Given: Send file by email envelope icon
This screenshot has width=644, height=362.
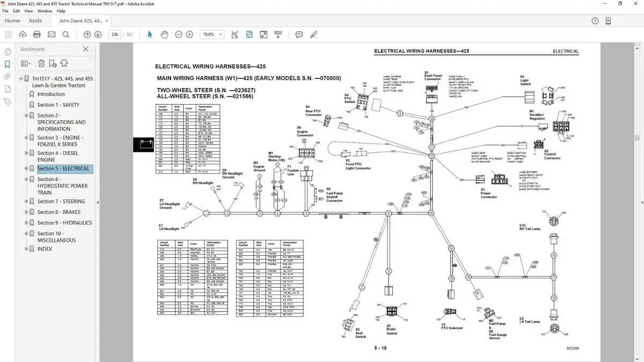Looking at the screenshot, I should tap(52, 34).
